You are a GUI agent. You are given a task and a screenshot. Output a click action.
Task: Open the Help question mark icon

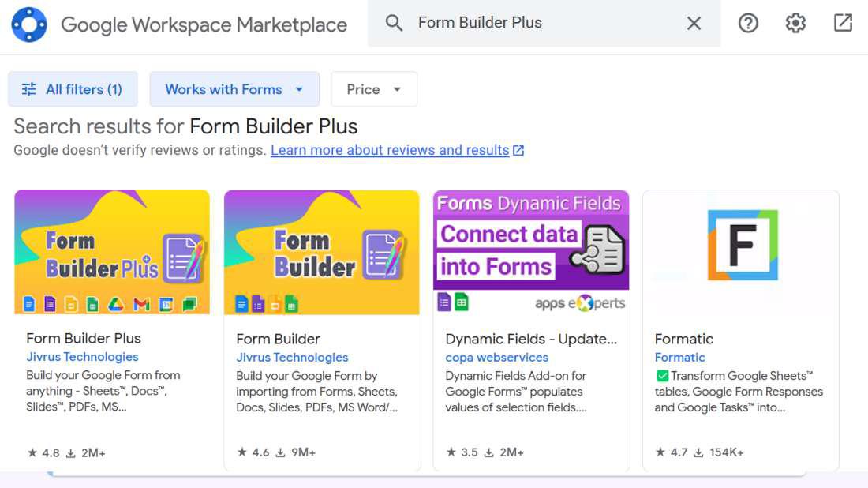[748, 24]
